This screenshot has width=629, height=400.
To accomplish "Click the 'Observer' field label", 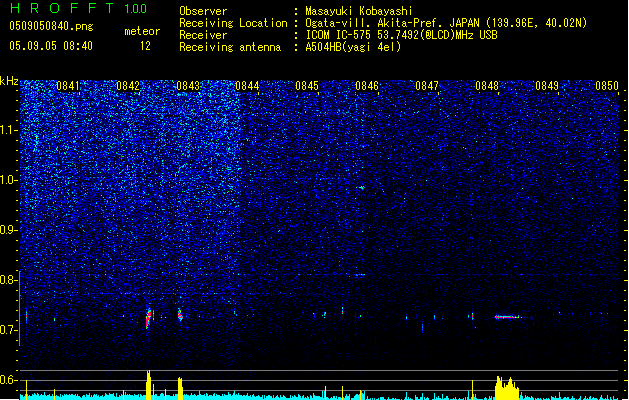I will [x=203, y=11].
